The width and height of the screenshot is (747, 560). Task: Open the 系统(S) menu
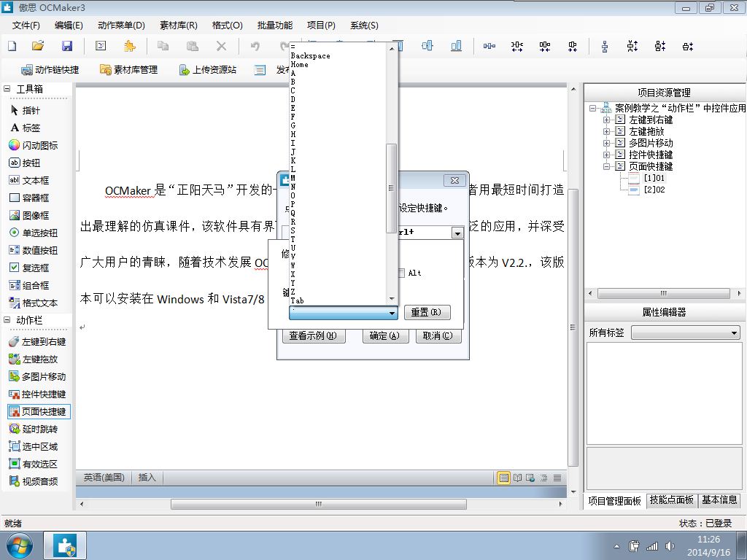coord(364,26)
